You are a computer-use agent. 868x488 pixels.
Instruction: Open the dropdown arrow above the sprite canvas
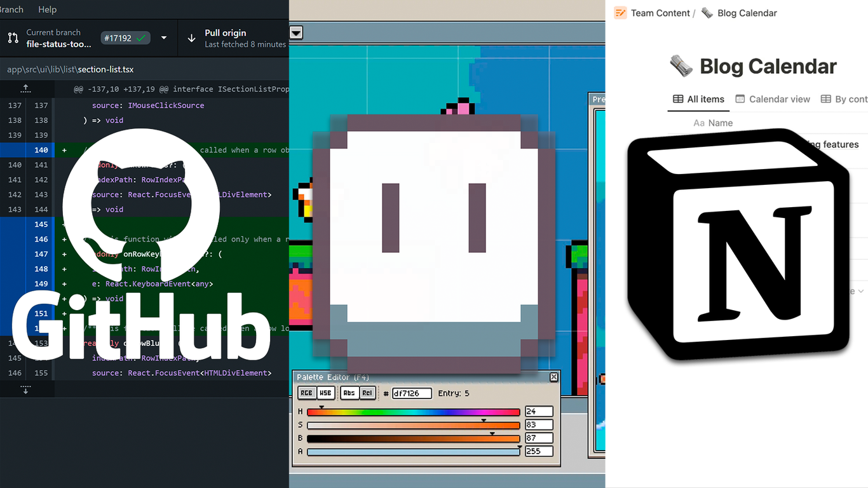click(296, 32)
